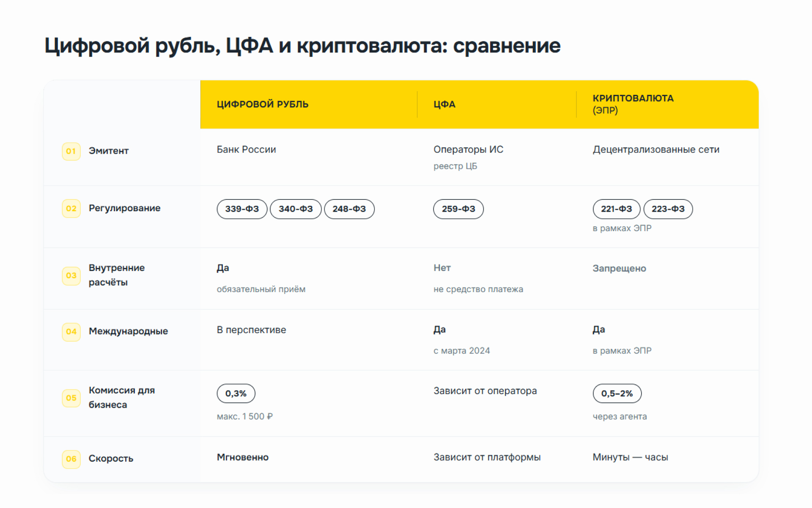Click the 04 number badge beside Международные
Viewport: 812px width, 508px height.
pos(71,332)
